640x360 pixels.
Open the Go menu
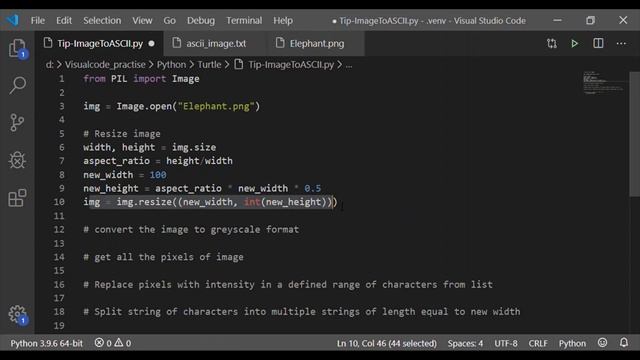click(x=169, y=20)
